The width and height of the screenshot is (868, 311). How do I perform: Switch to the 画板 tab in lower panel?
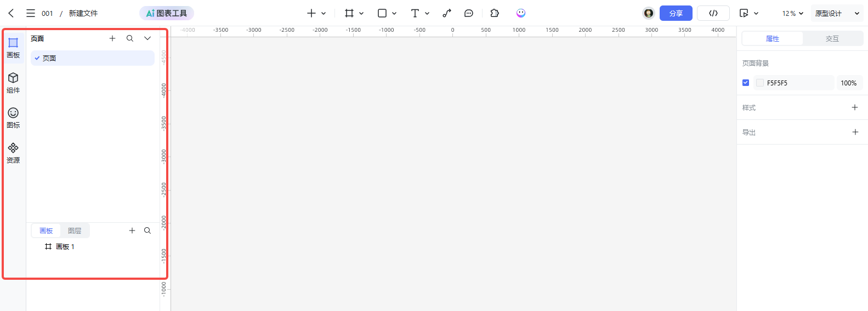[46, 231]
